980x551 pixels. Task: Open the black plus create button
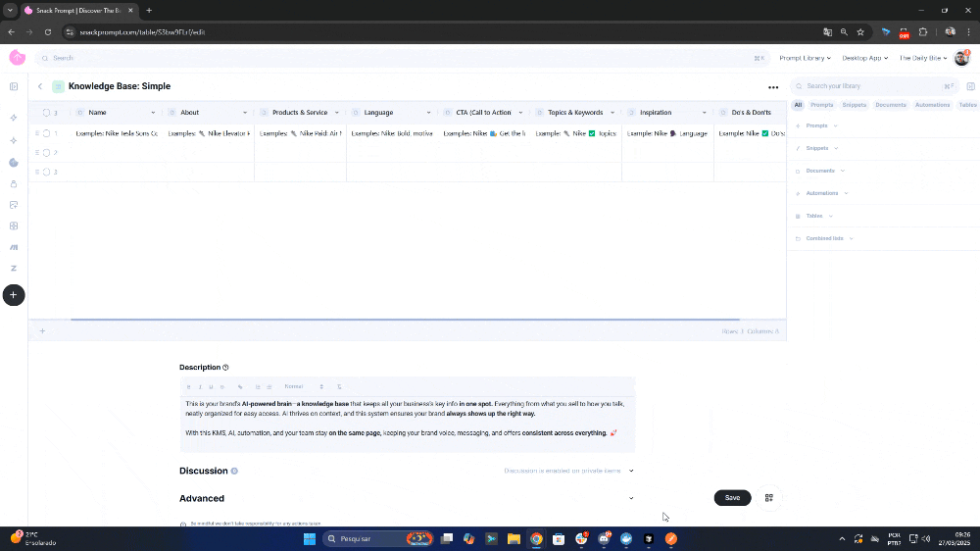click(14, 295)
